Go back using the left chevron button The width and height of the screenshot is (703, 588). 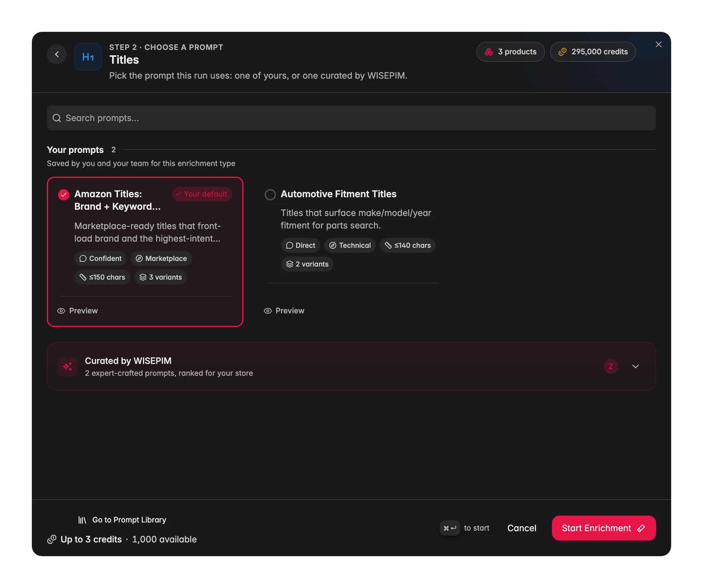pos(57,54)
